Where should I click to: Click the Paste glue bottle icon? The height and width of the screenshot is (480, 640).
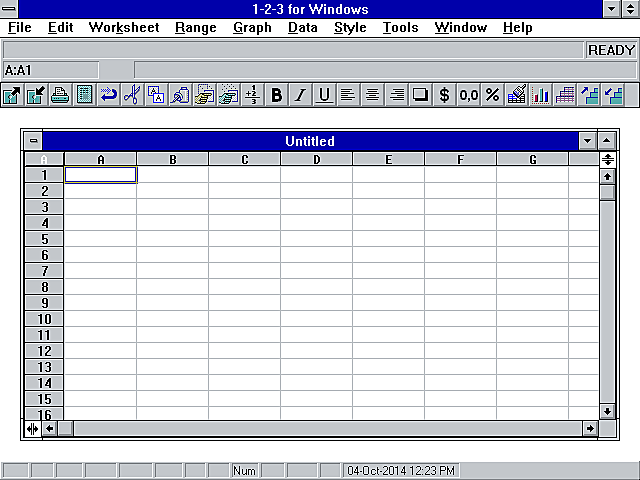click(x=180, y=95)
